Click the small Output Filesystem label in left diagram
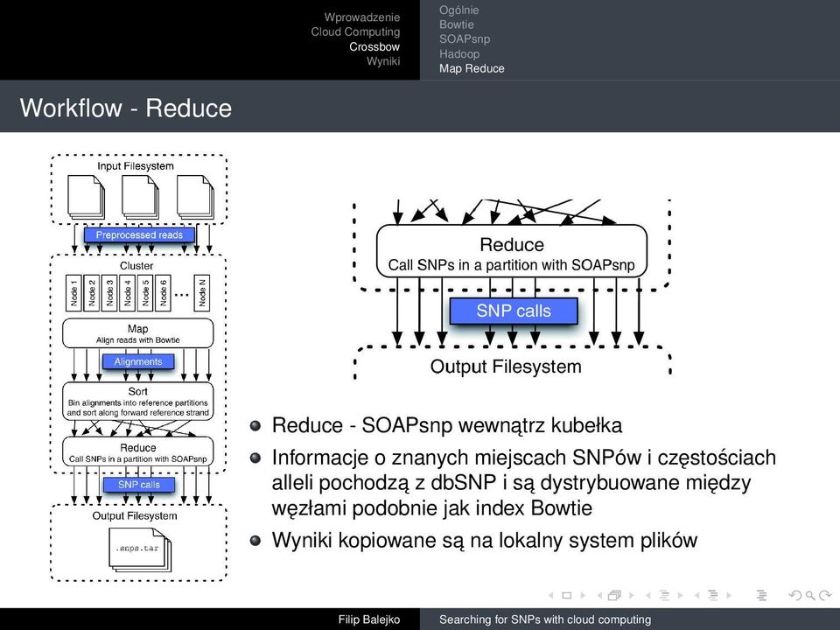The width and height of the screenshot is (840, 630). (x=135, y=516)
